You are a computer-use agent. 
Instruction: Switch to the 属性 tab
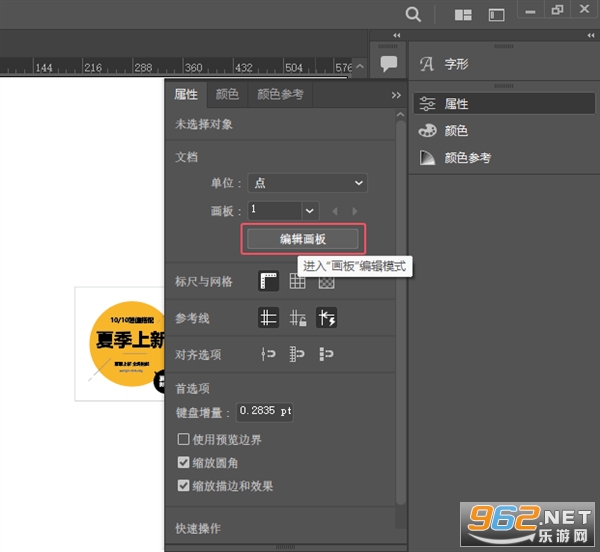coord(186,94)
